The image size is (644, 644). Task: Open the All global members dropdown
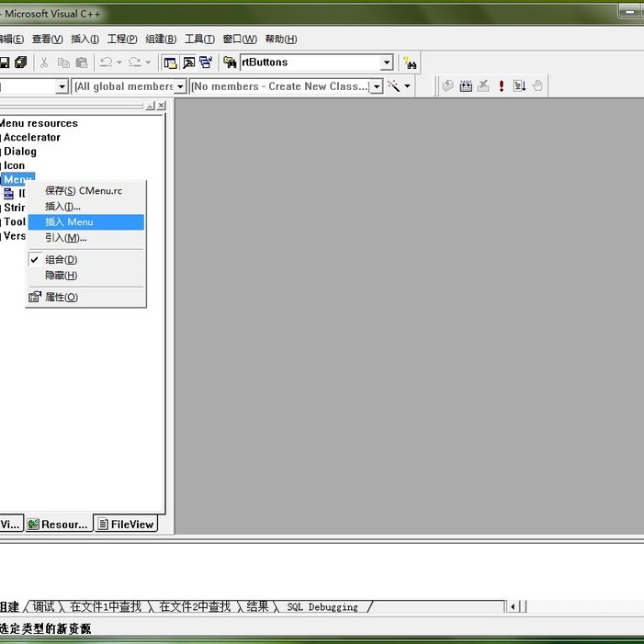tap(180, 86)
